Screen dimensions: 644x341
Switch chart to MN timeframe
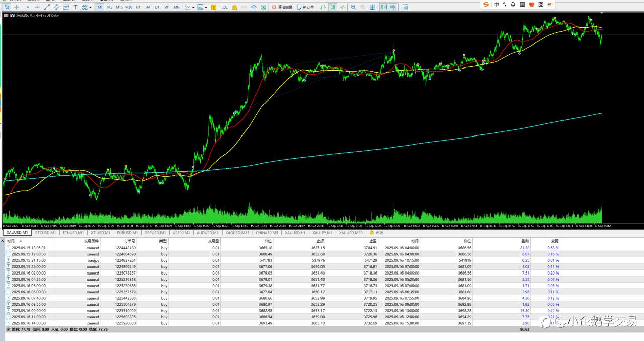[176, 7]
